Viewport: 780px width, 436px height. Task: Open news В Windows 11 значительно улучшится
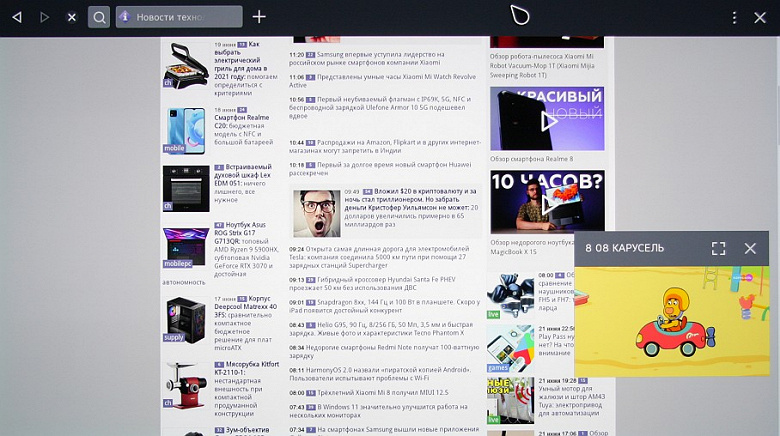click(x=379, y=411)
